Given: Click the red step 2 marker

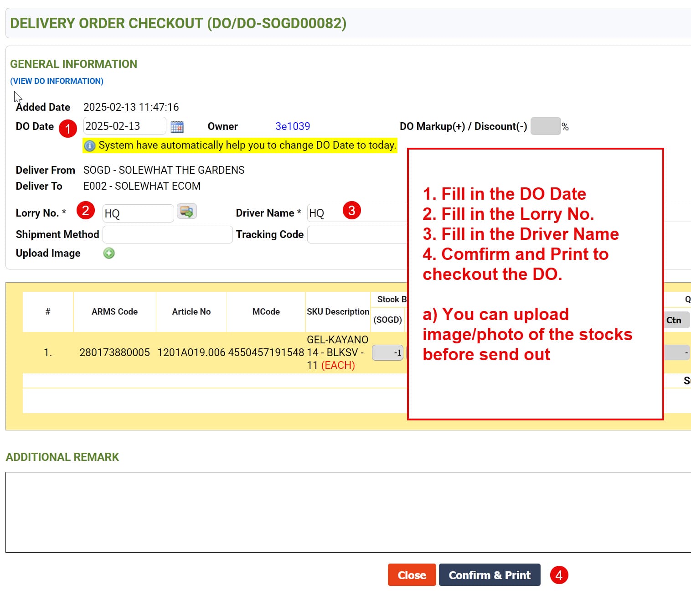Looking at the screenshot, I should click(x=86, y=210).
